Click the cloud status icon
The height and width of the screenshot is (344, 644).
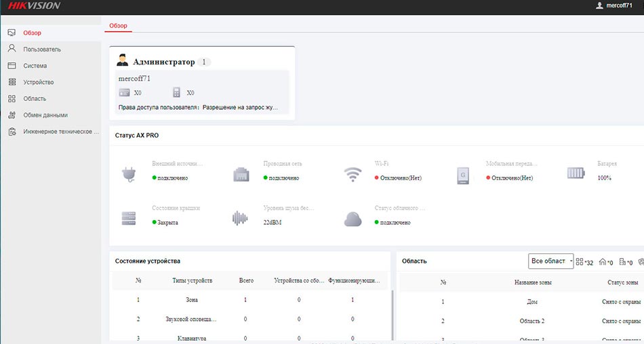click(x=353, y=219)
